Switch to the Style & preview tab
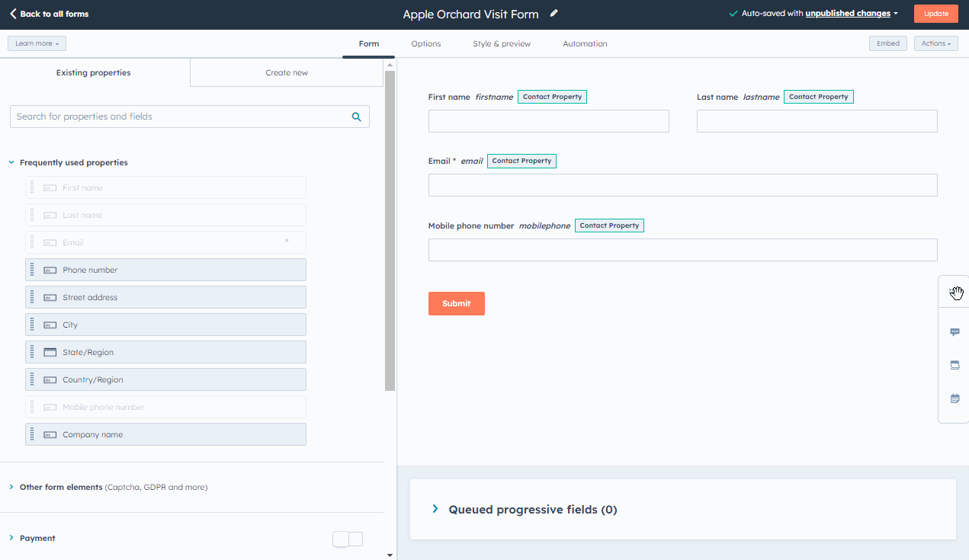This screenshot has width=969, height=560. [501, 43]
